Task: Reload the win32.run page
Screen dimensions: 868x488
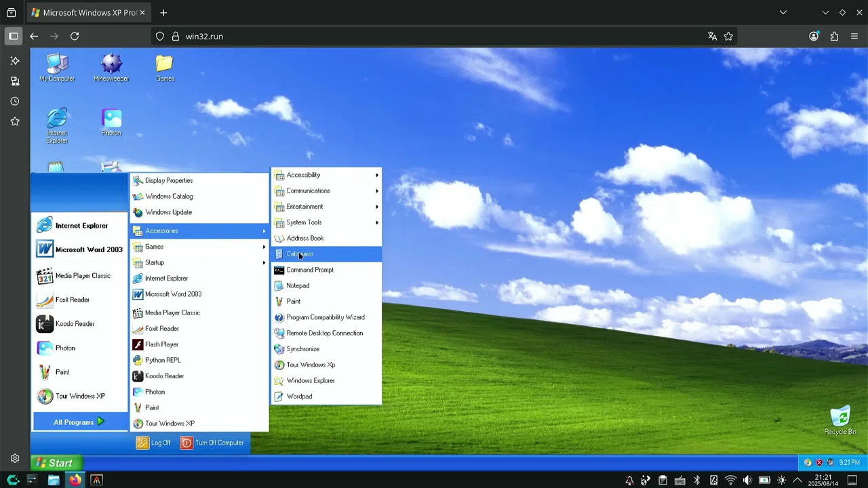Action: [75, 37]
